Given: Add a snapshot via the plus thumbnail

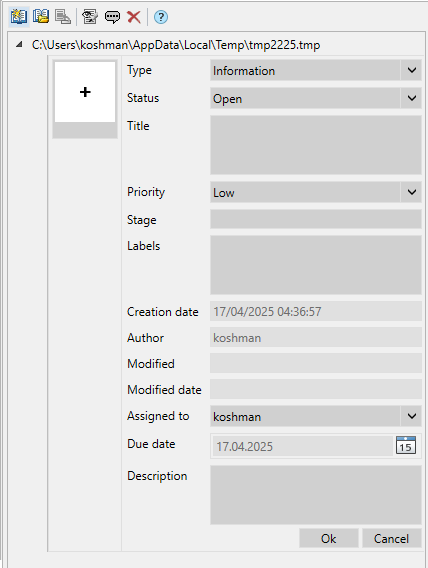Looking at the screenshot, I should (85, 92).
